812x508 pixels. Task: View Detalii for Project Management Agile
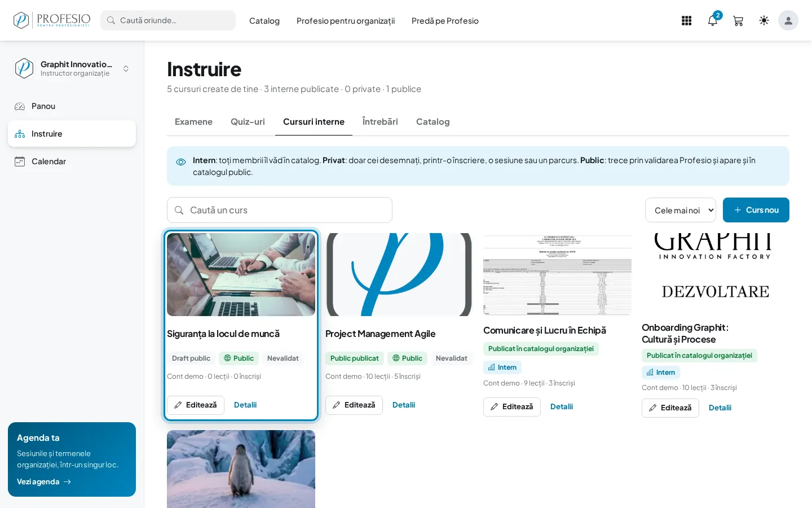404,405
